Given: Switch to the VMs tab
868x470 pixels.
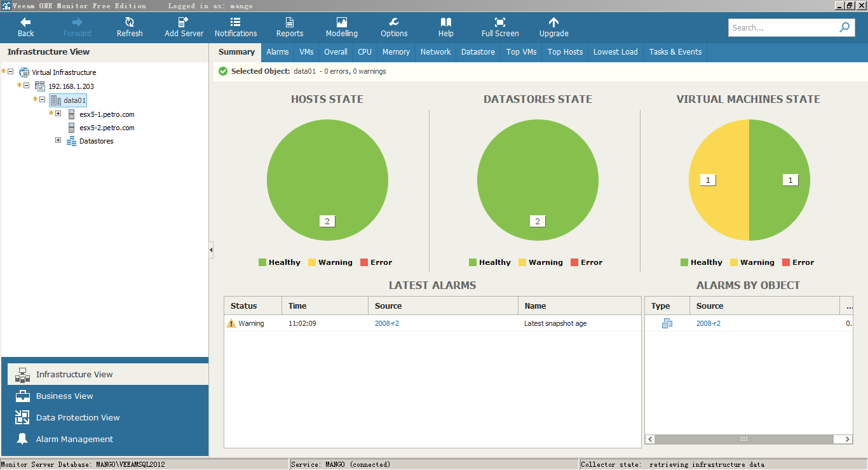Looking at the screenshot, I should coord(306,52).
